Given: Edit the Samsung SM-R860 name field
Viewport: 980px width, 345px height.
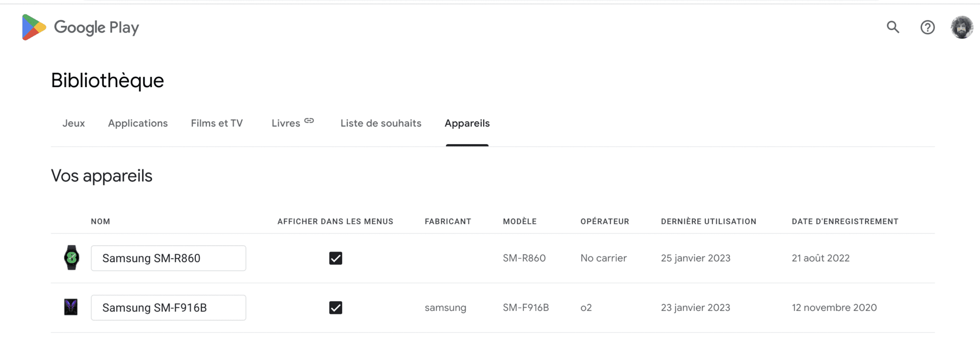Looking at the screenshot, I should point(168,258).
